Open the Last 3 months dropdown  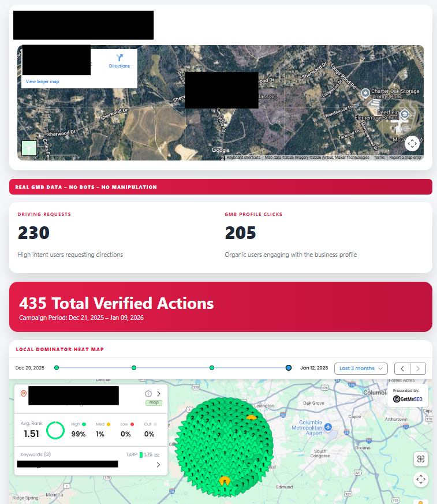click(x=361, y=368)
